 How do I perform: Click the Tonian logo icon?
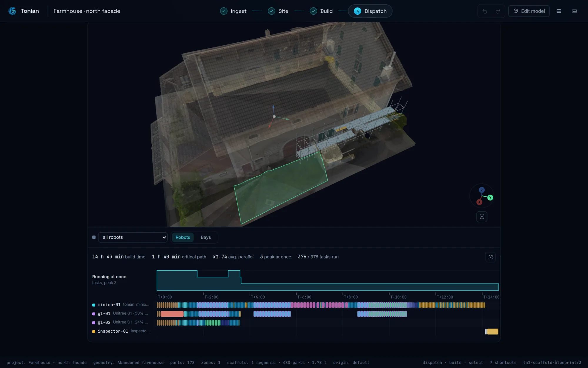[12, 11]
